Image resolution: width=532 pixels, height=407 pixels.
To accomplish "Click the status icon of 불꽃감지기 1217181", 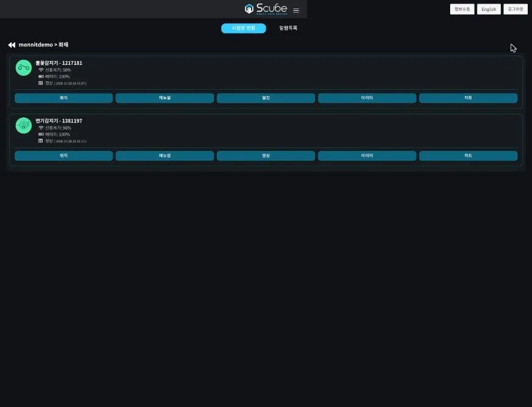I will [41, 83].
